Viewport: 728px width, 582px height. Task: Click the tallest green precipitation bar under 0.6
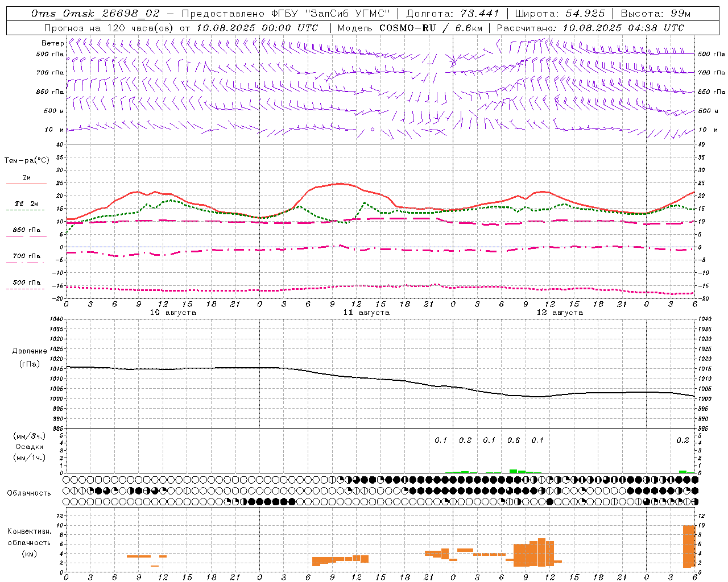(x=513, y=471)
